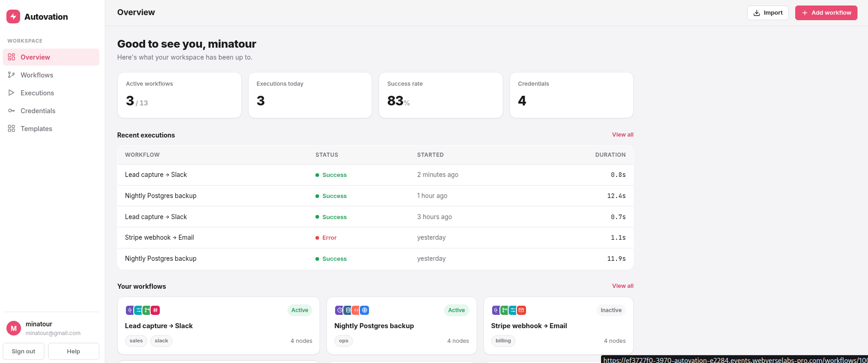Click the Autovation lightning bolt logo
Image resolution: width=868 pixels, height=363 pixels.
(x=13, y=16)
